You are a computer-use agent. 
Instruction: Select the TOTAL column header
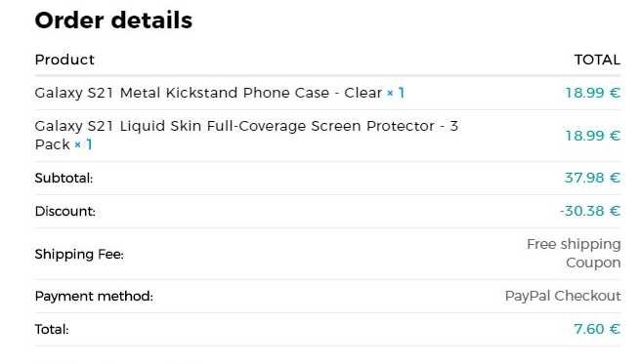click(x=597, y=60)
